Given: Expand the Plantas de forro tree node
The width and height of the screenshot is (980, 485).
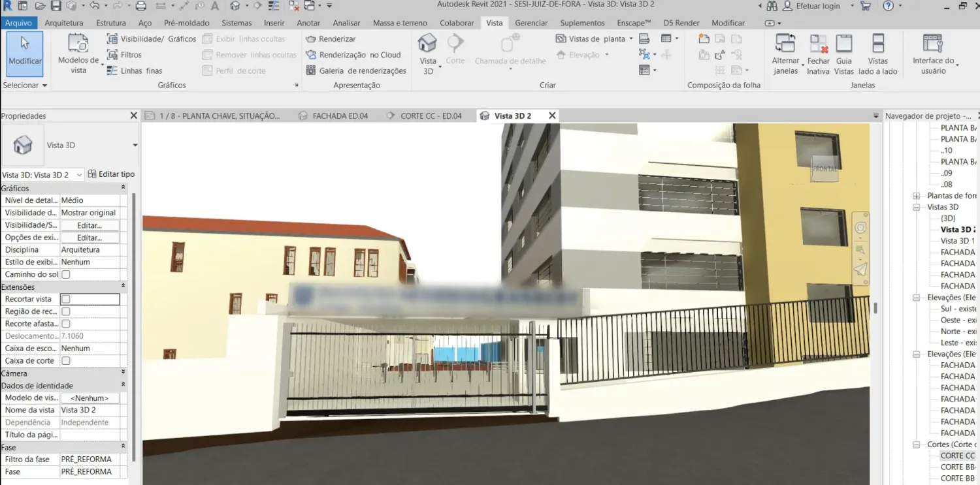Looking at the screenshot, I should (x=916, y=196).
